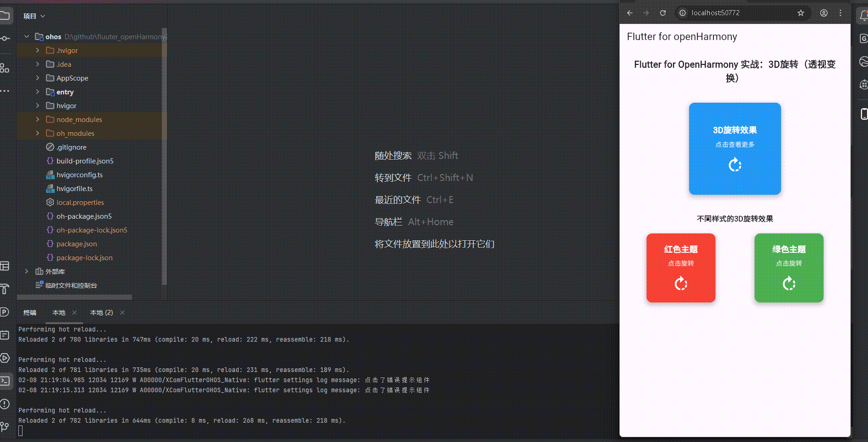Click the rotate icon on the blue card
The height and width of the screenshot is (442, 868).
pyautogui.click(x=735, y=165)
